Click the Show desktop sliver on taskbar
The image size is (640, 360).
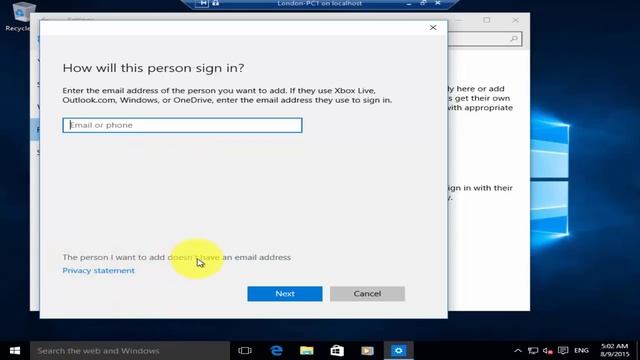(638, 351)
